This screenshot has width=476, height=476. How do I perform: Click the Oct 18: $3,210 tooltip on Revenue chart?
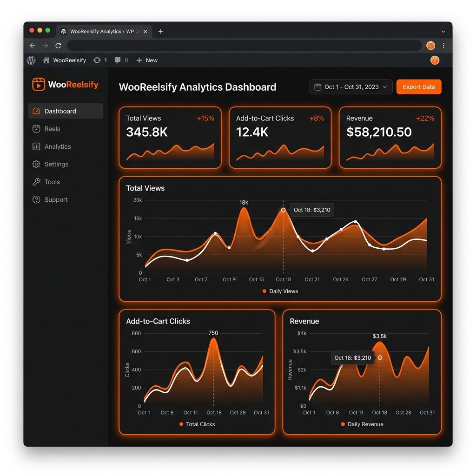click(353, 358)
